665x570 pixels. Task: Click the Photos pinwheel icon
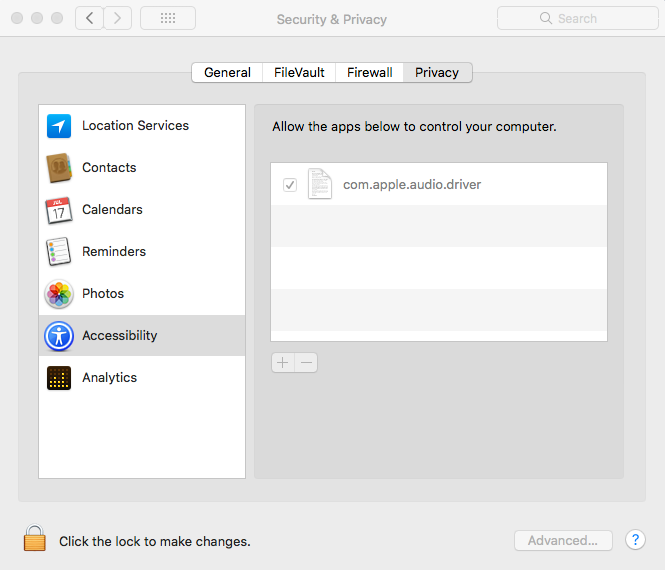[59, 293]
